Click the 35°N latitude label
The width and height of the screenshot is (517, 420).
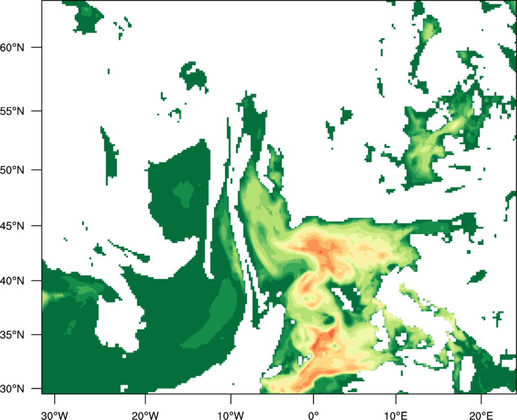pyautogui.click(x=12, y=335)
